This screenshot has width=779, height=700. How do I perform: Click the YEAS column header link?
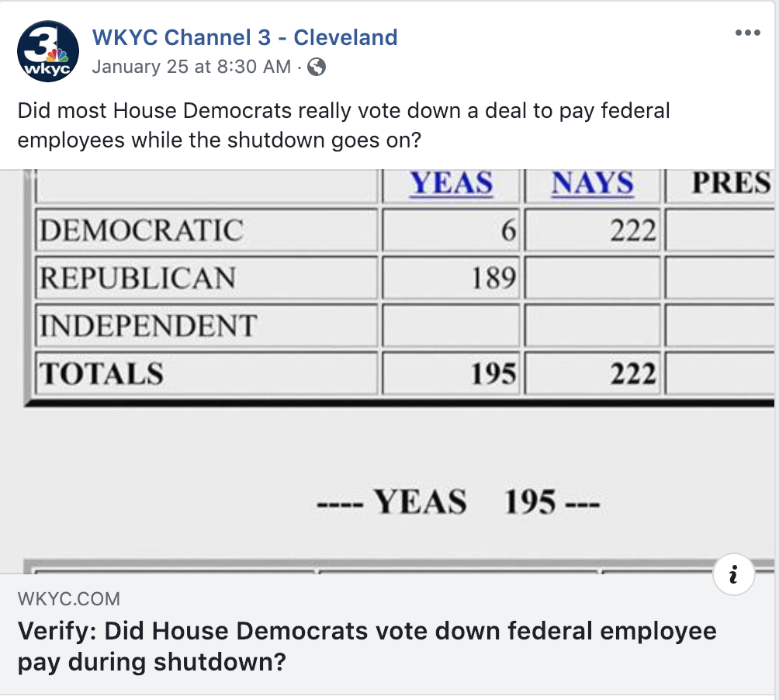click(x=451, y=183)
